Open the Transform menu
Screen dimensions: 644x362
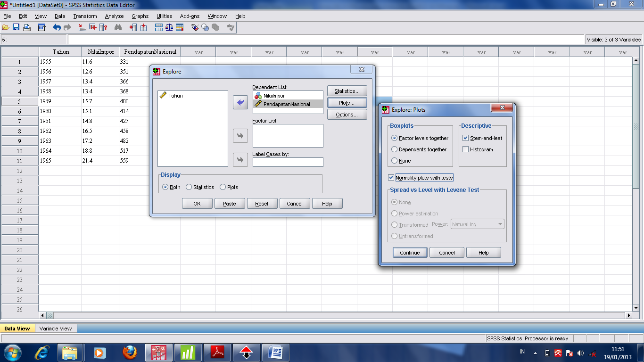[85, 16]
